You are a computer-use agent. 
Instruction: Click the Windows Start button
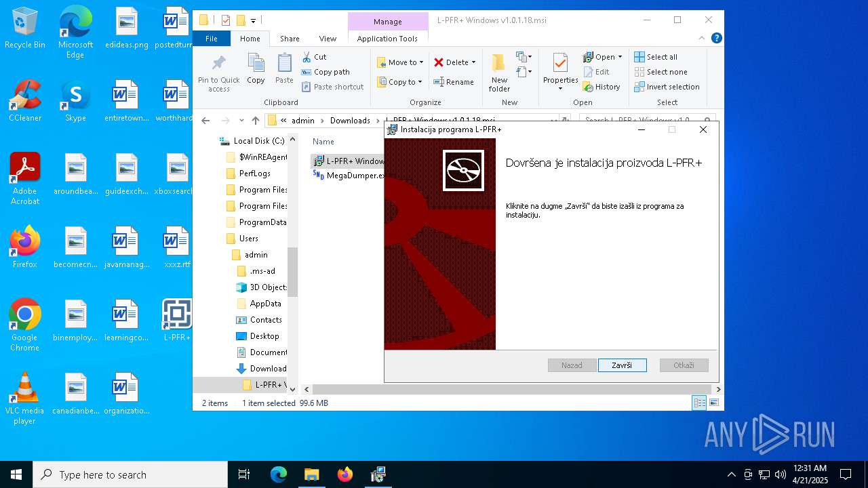pos(16,474)
